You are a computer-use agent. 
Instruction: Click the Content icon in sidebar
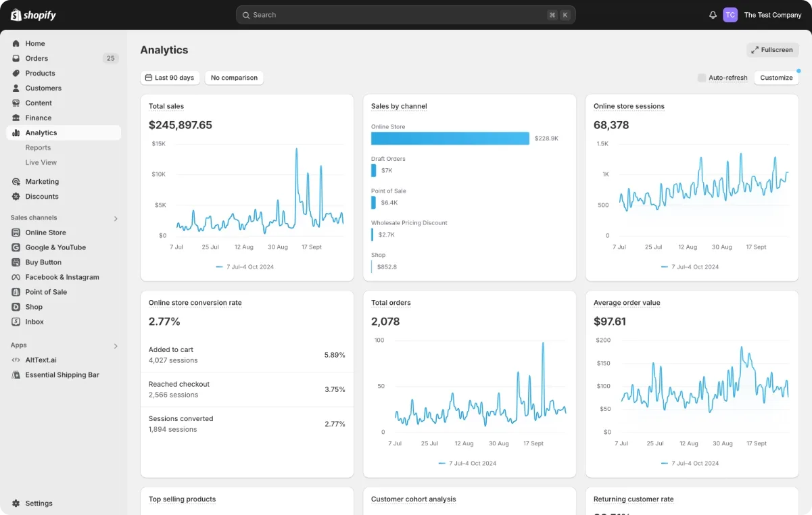(x=16, y=103)
